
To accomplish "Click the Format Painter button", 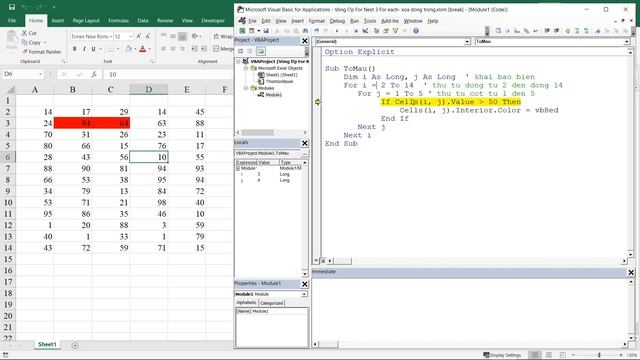I will 41,52.
